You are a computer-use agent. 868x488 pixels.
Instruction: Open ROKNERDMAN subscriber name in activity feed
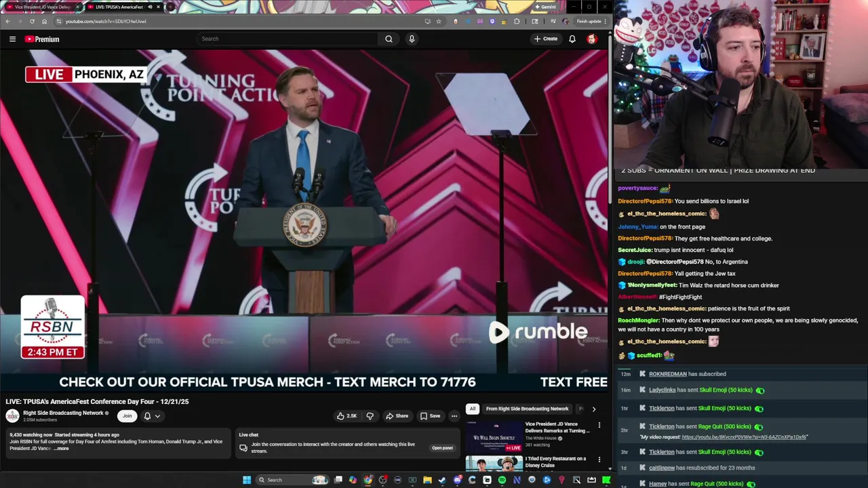668,374
